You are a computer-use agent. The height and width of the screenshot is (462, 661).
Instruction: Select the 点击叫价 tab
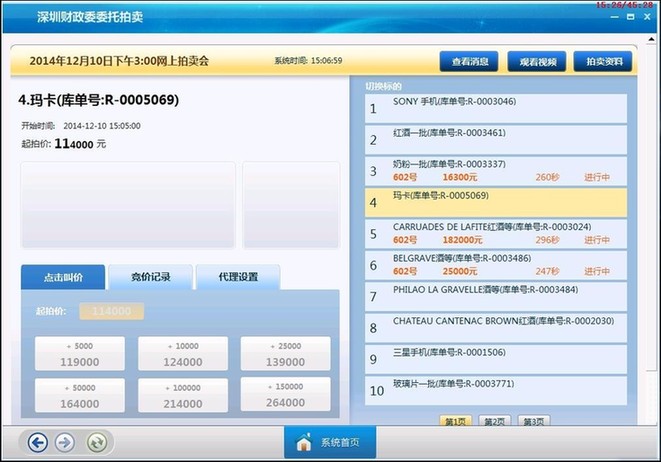click(62, 277)
